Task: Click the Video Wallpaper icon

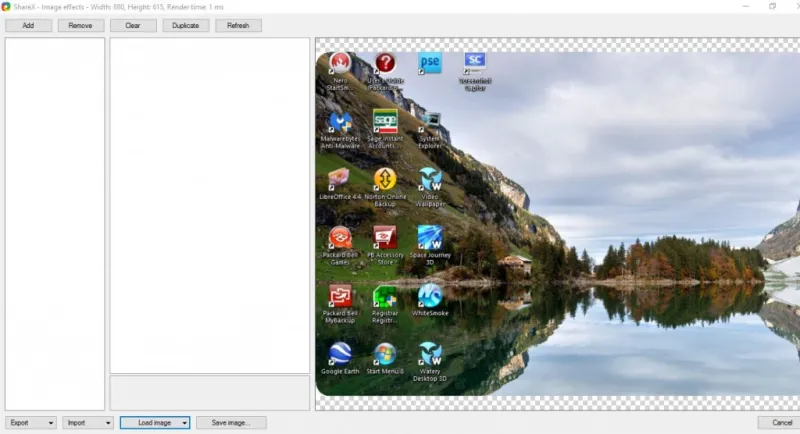Action: [x=430, y=180]
